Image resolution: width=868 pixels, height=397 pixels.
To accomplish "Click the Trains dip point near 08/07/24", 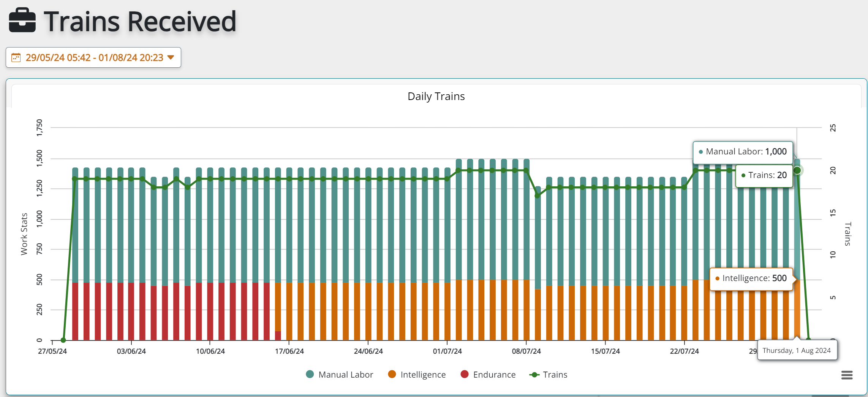I will click(x=537, y=195).
